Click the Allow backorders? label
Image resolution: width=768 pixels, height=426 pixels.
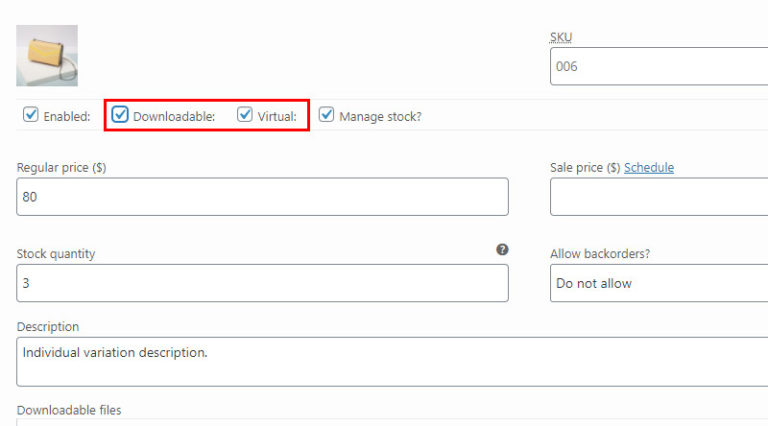pos(599,254)
